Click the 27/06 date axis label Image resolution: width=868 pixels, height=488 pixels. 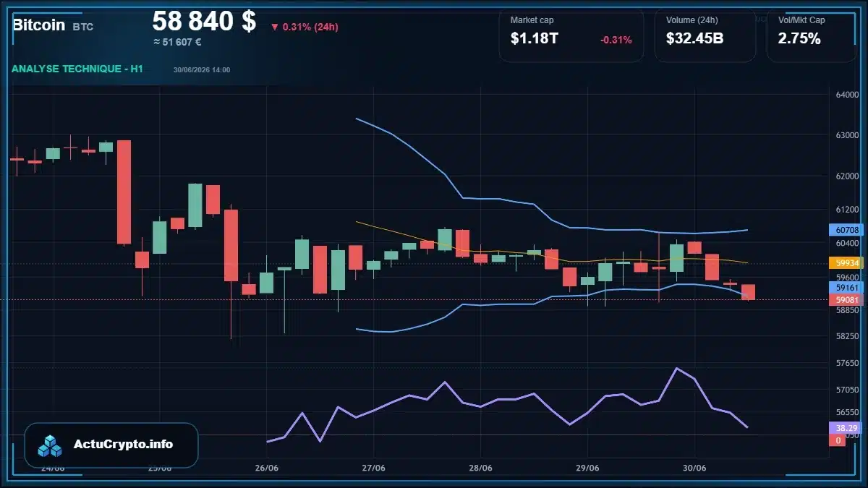[x=373, y=468]
